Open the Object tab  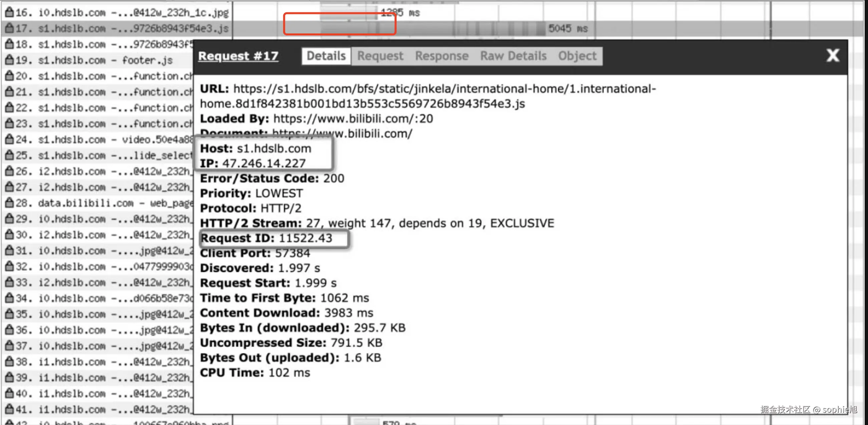click(577, 56)
